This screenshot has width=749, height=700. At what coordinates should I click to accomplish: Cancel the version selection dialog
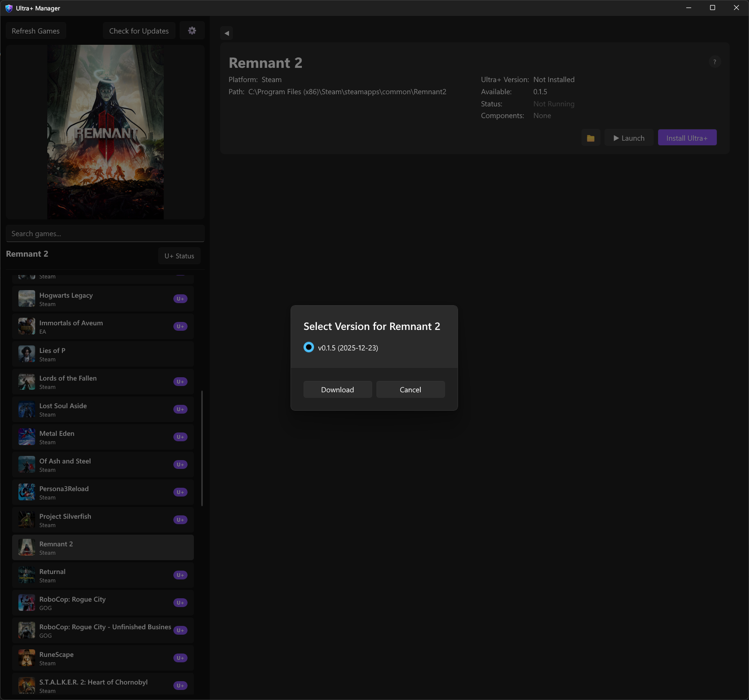[410, 389]
